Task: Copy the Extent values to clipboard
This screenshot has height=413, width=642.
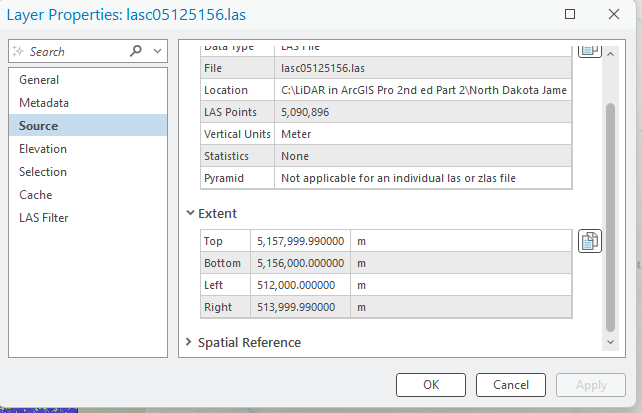Action: click(590, 241)
